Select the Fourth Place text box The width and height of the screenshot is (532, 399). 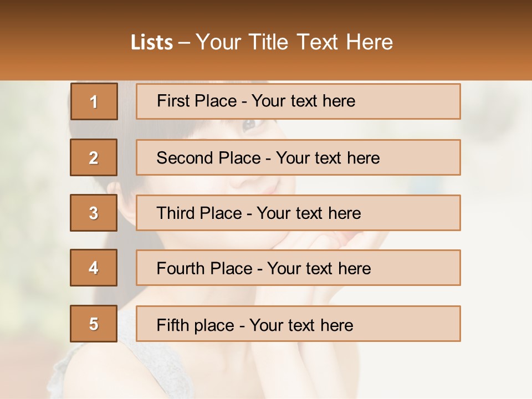click(x=298, y=268)
